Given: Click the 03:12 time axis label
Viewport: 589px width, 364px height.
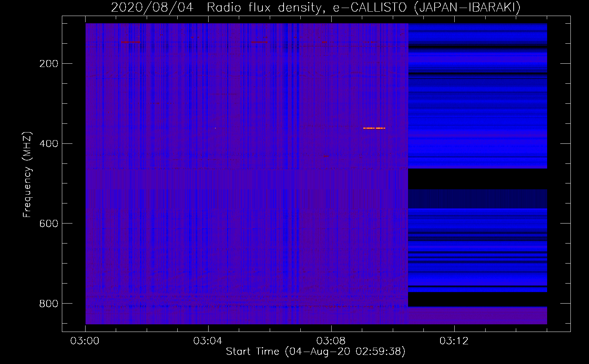Looking at the screenshot, I should [x=454, y=341].
